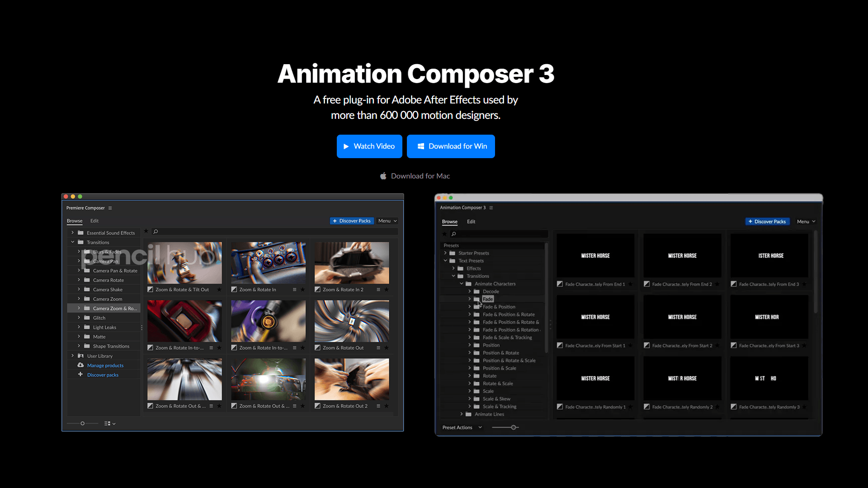Collapse the Transitions folder in Premiere Composer
This screenshot has height=488, width=868.
(x=72, y=242)
